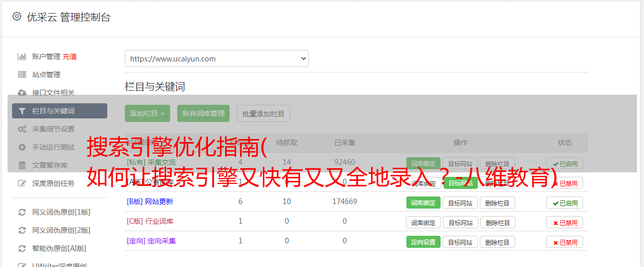Open 站点管理 via its server icon
The image size is (644, 267).
[x=22, y=75]
